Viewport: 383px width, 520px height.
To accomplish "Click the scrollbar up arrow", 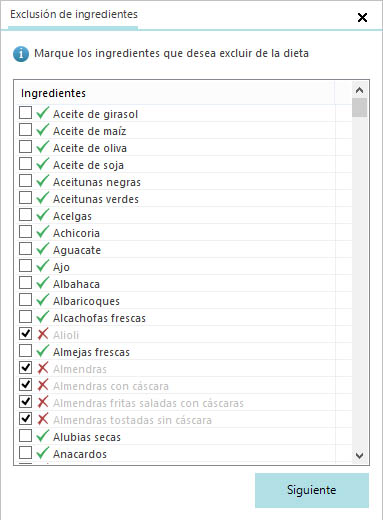I will [x=359, y=90].
